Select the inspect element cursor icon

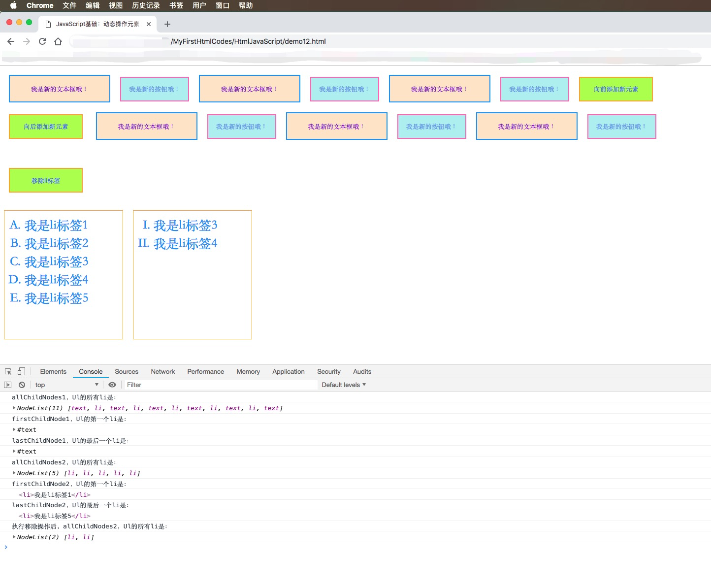coord(7,371)
